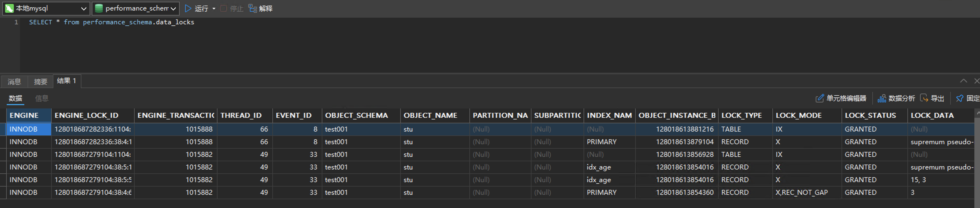This screenshot has width=980, height=208.
Task: Pin results with the 固定 icon
Action: click(959, 98)
